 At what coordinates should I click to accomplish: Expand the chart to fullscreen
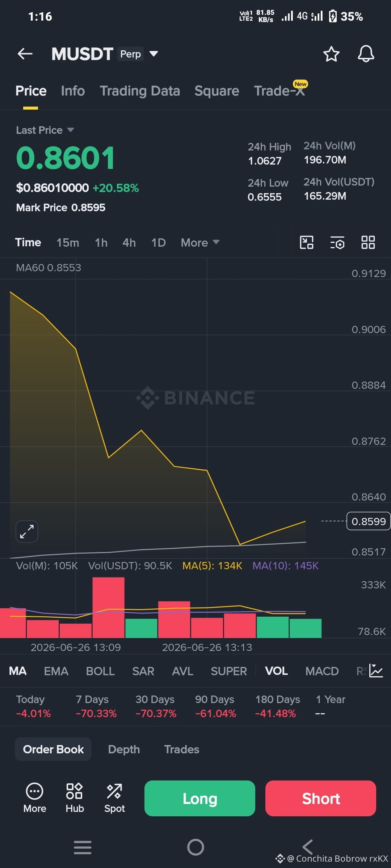(x=27, y=531)
